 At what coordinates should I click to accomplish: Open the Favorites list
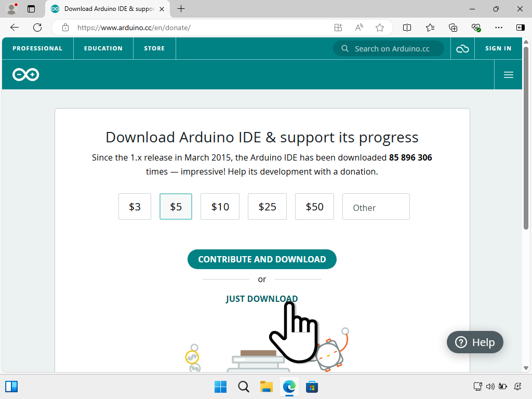coord(430,28)
